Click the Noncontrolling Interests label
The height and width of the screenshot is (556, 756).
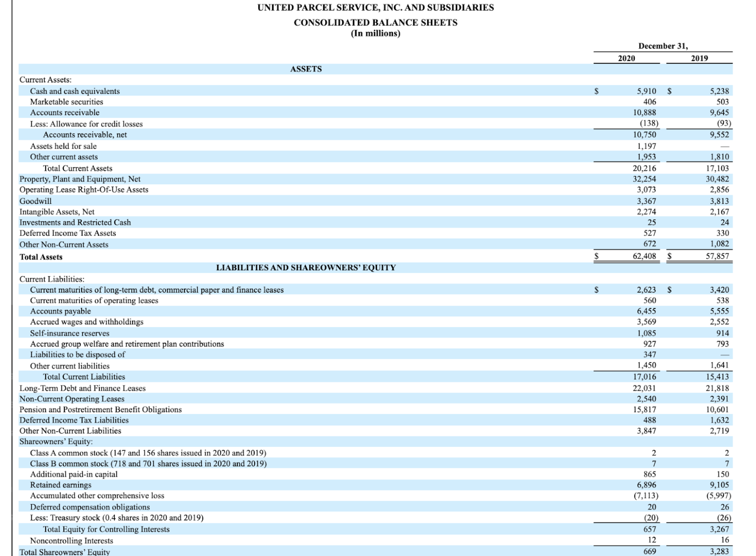coord(72,540)
